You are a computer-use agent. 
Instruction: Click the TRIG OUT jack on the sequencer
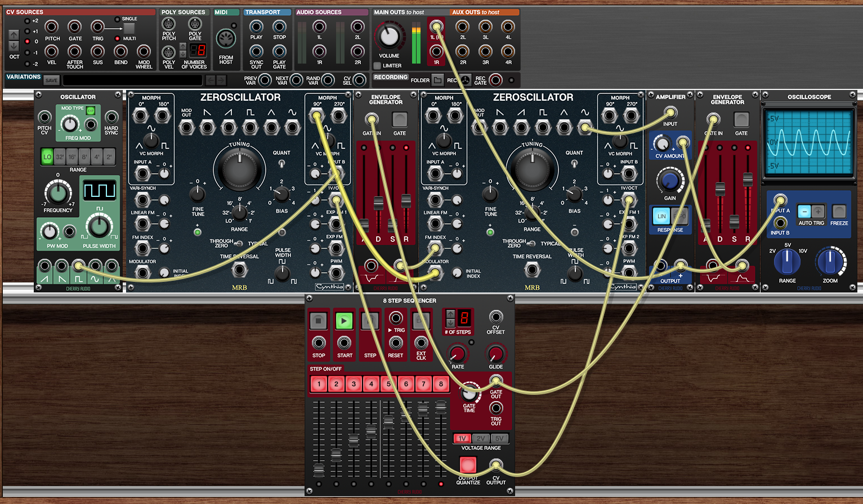click(496, 408)
